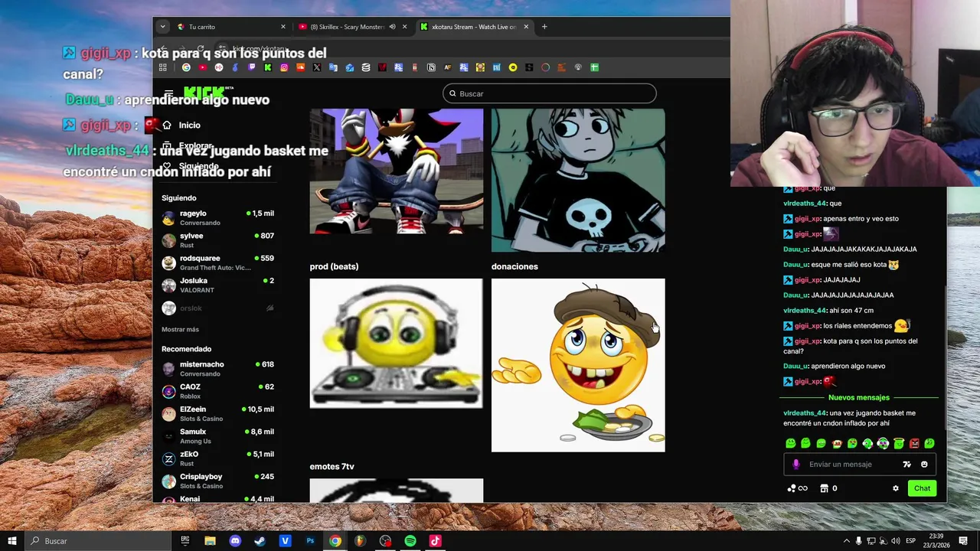This screenshot has width=980, height=551.
Task: Open Samulx channel playing Among Us
Action: [x=217, y=436]
